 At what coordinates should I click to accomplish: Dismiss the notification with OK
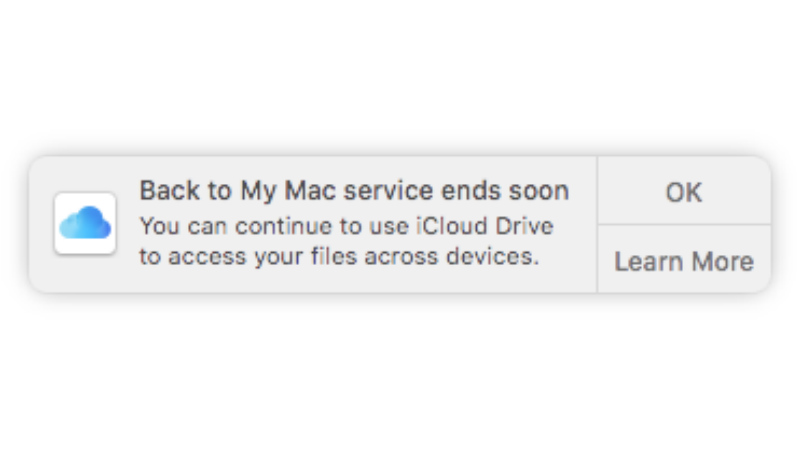684,191
